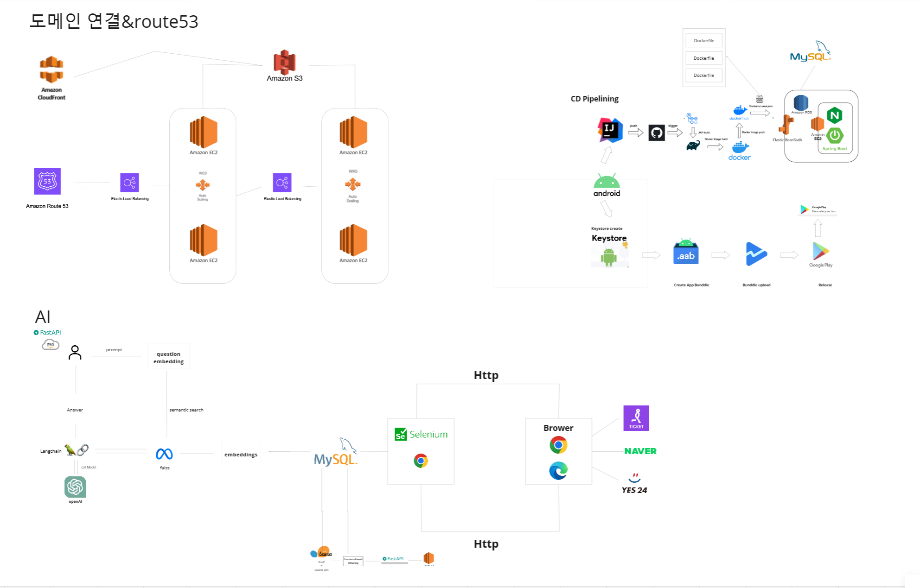Select the aws cloud icon
This screenshot has height=588, width=920.
[x=51, y=344]
